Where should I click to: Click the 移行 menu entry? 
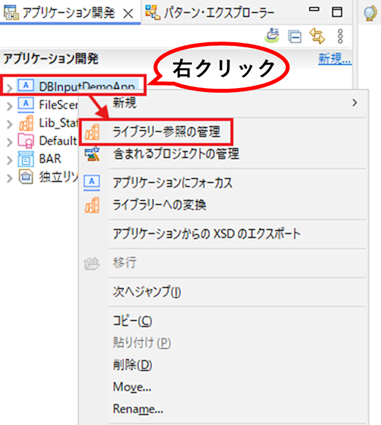[223, 263]
